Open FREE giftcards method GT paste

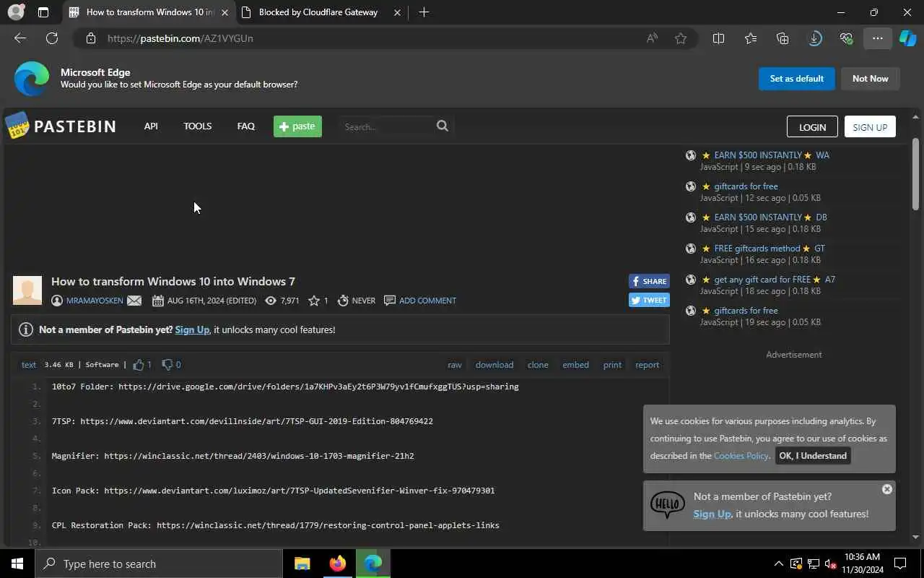[x=770, y=249]
